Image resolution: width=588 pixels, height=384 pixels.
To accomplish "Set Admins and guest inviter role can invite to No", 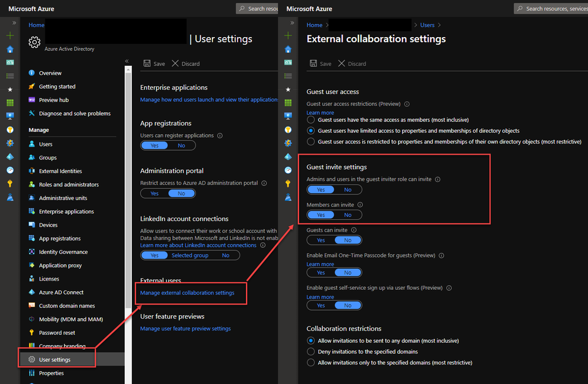I will coord(348,189).
